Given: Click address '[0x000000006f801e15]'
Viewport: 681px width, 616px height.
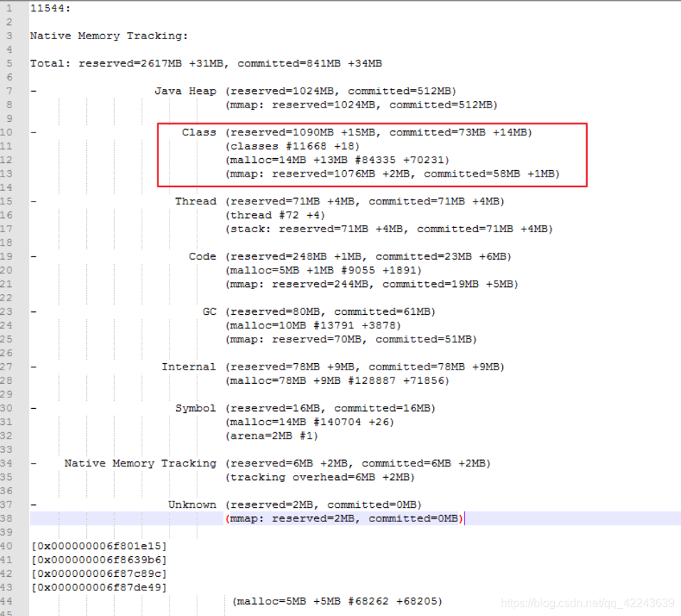Looking at the screenshot, I should [99, 546].
